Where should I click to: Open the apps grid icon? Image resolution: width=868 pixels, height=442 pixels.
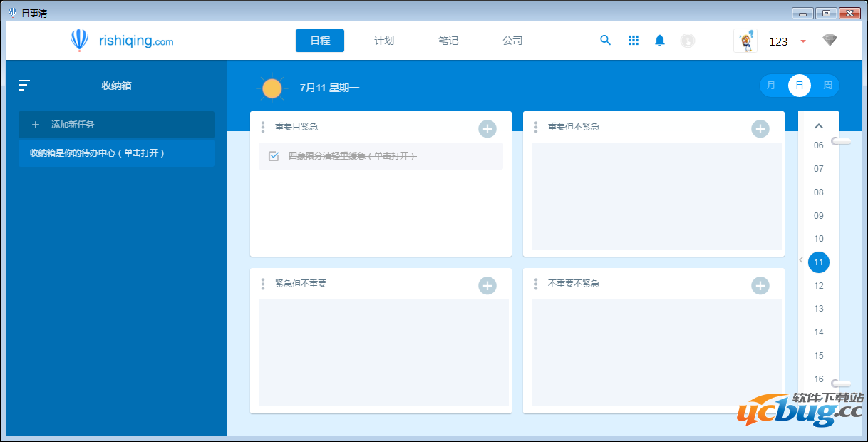coord(633,41)
